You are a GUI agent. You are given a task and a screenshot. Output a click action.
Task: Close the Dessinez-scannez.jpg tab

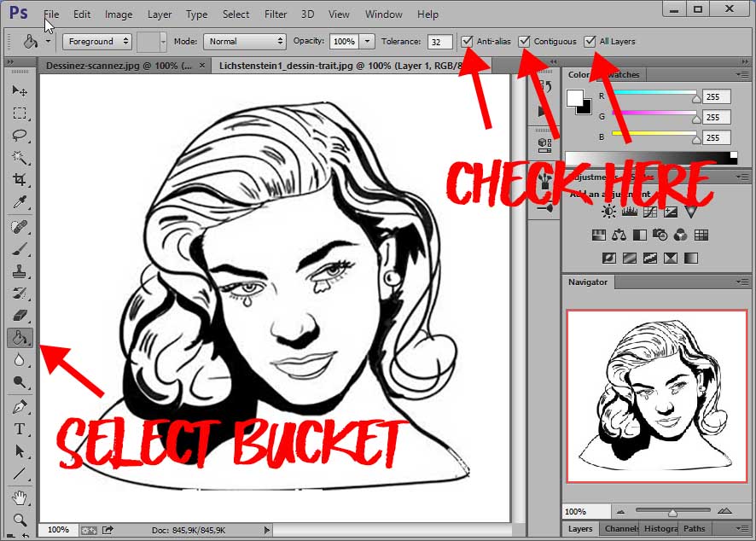pos(202,65)
